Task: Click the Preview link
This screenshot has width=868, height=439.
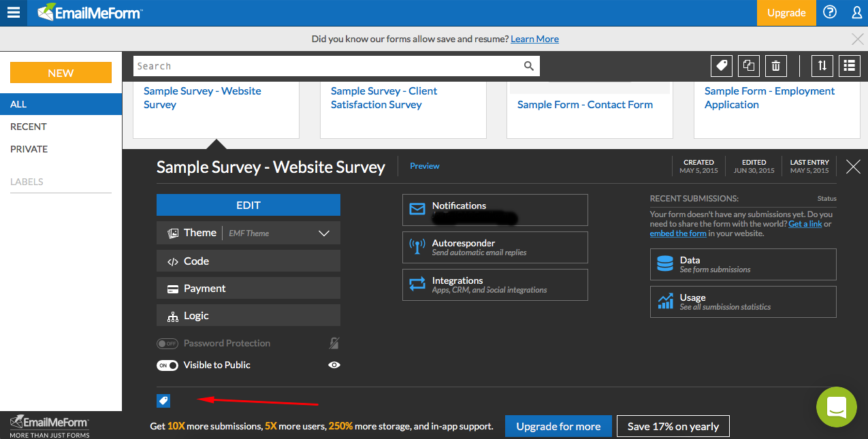Action: (x=425, y=166)
